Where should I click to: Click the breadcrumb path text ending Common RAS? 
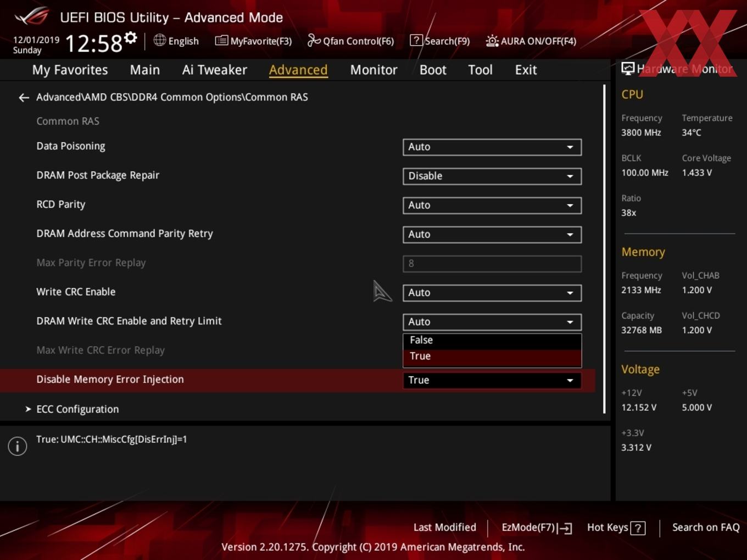point(172,97)
